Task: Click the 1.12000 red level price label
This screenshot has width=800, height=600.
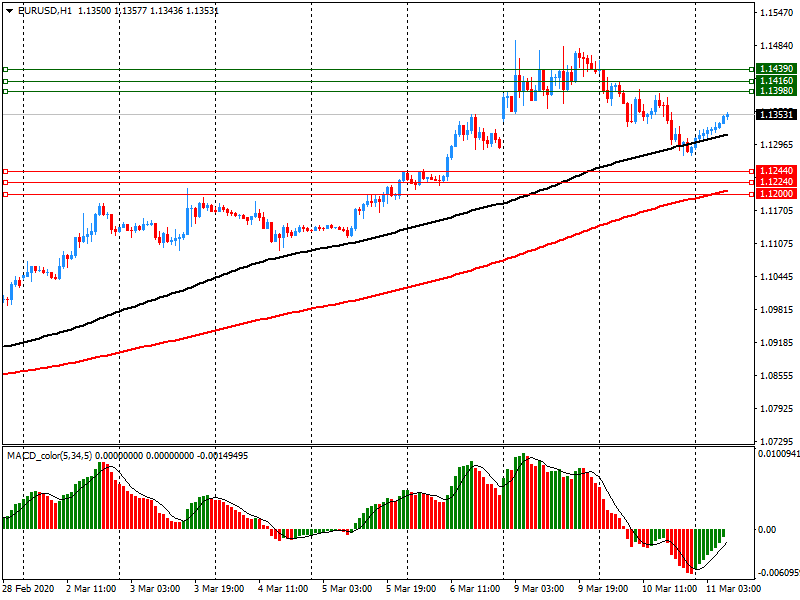Action: click(776, 194)
